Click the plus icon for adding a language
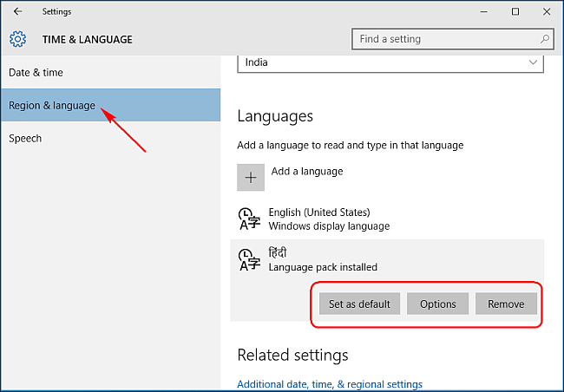The width and height of the screenshot is (564, 392). pyautogui.click(x=251, y=177)
